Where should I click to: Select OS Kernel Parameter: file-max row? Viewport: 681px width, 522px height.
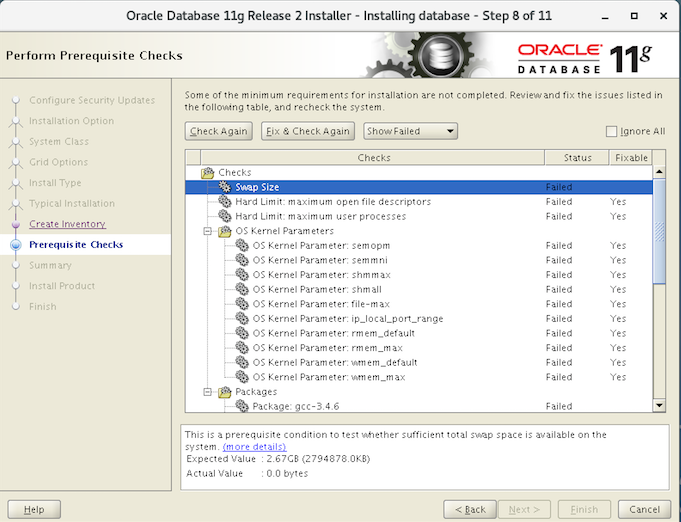pos(419,304)
